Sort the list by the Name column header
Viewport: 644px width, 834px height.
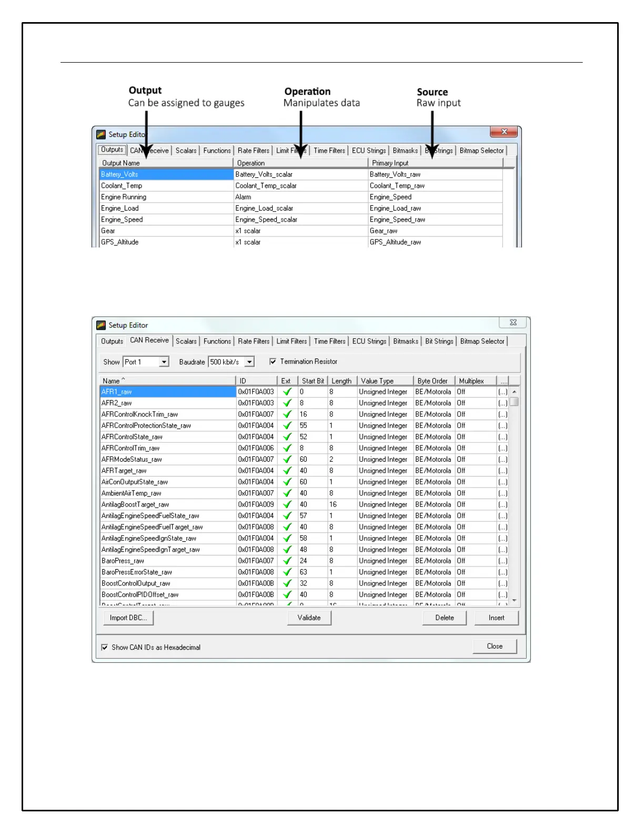pos(167,381)
